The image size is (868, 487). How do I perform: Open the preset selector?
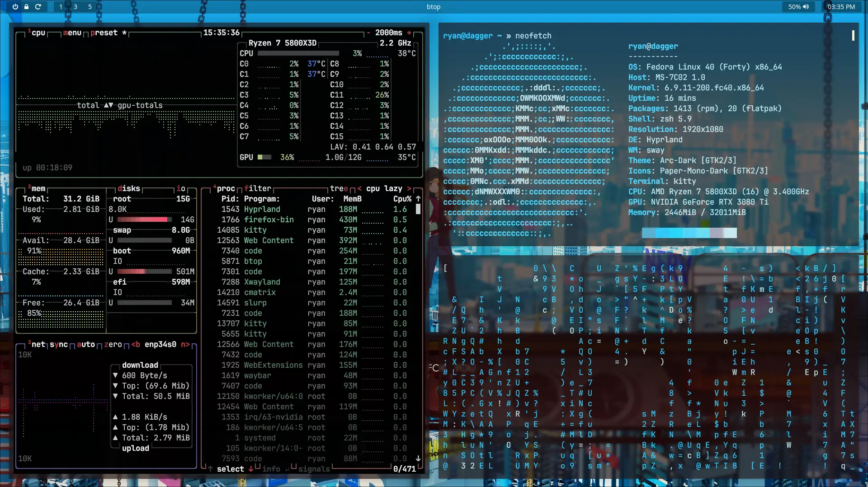pos(104,33)
